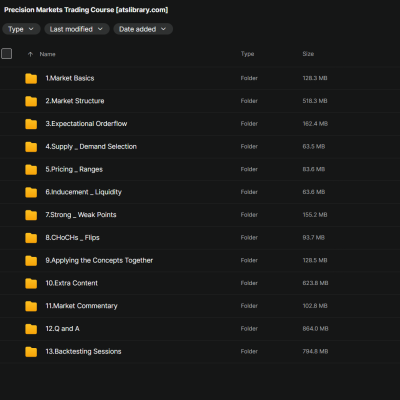Click the 63.5 MB size value
400x400 pixels.
tap(314, 147)
